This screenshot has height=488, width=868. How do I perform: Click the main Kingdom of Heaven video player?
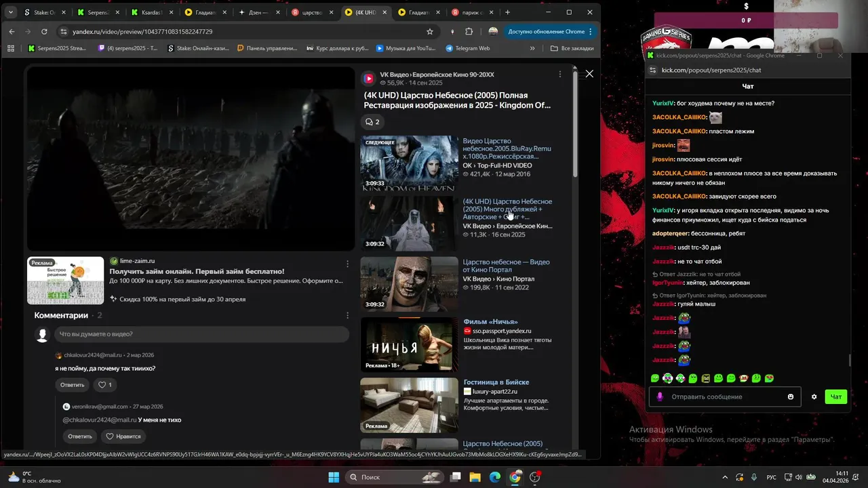click(191, 159)
